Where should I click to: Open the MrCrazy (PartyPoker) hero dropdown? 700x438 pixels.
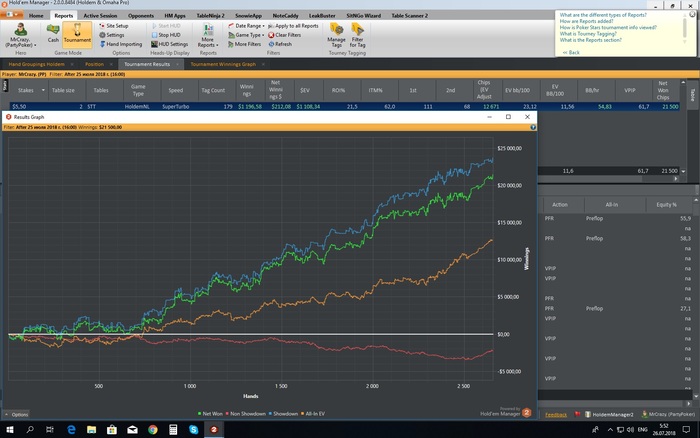pos(21,35)
